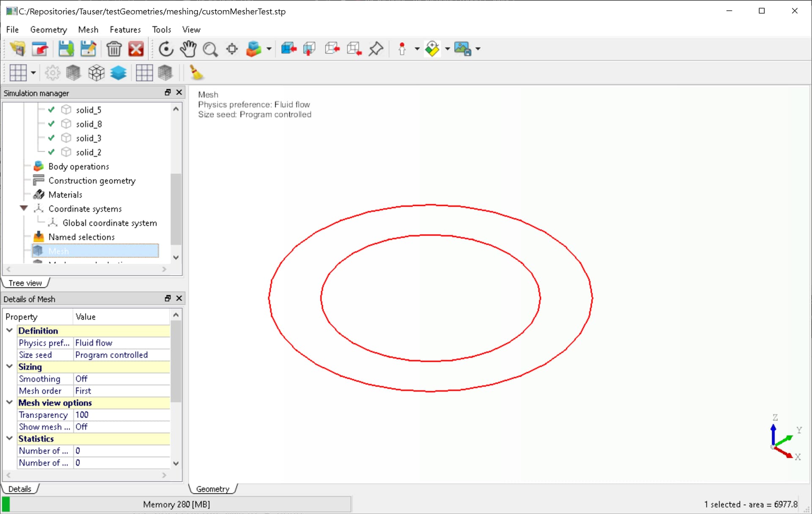
Task: Click the first grid icon in mesh toolbar
Action: [18, 73]
